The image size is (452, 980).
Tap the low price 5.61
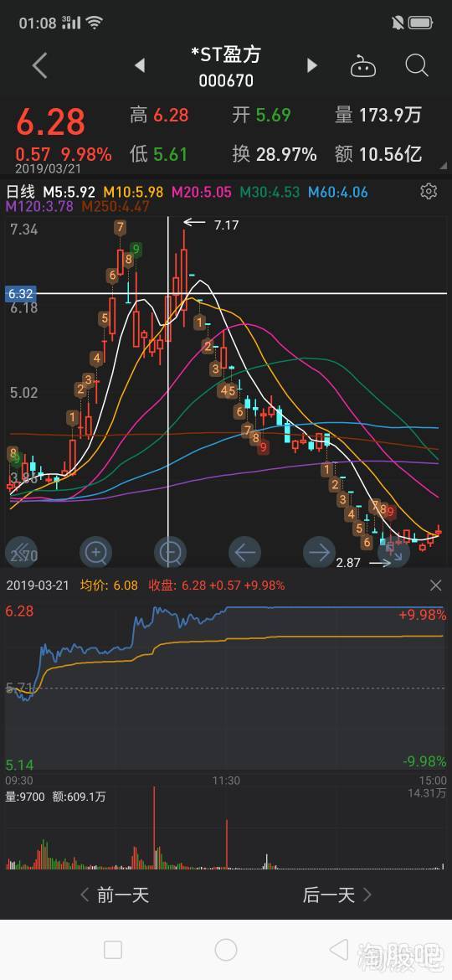pos(171,154)
